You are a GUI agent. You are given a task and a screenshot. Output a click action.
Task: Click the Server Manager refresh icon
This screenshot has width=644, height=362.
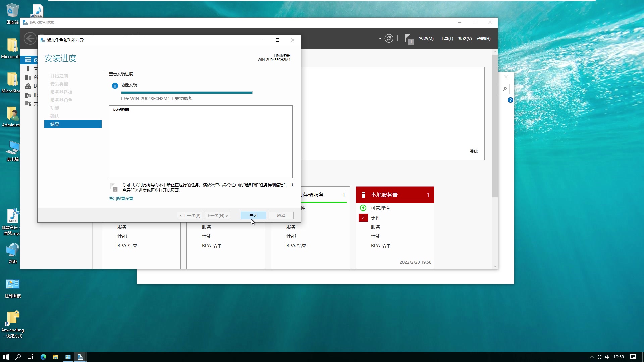coord(389,38)
